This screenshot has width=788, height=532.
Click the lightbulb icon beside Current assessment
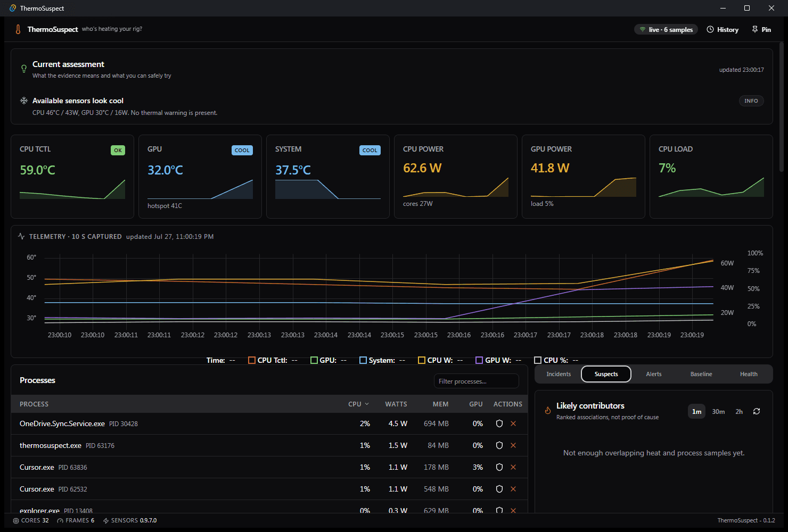coord(24,69)
